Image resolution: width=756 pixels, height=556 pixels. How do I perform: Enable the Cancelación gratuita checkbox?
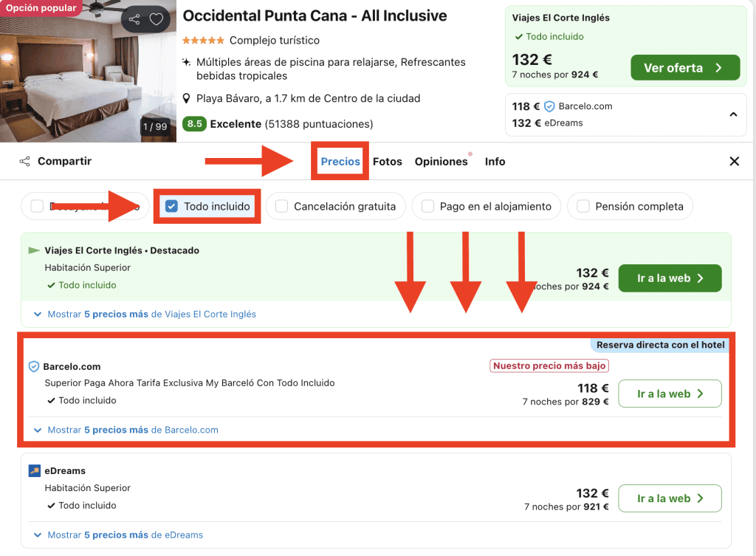coord(281,207)
